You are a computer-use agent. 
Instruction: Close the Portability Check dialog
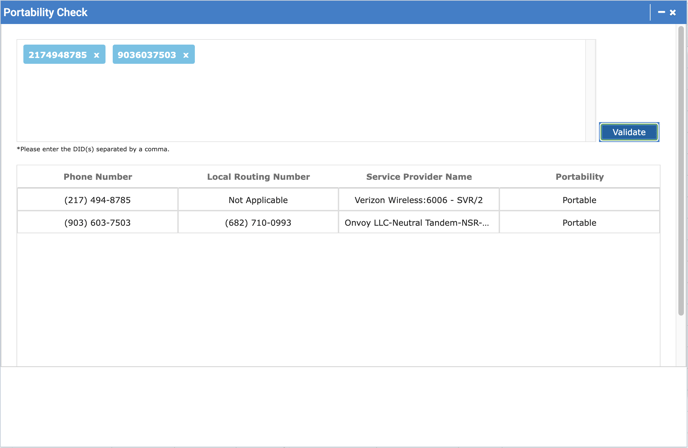673,12
